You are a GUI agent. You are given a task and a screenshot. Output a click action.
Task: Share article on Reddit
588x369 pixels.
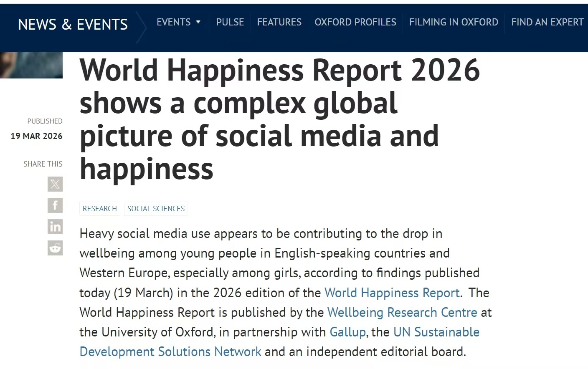click(x=55, y=248)
